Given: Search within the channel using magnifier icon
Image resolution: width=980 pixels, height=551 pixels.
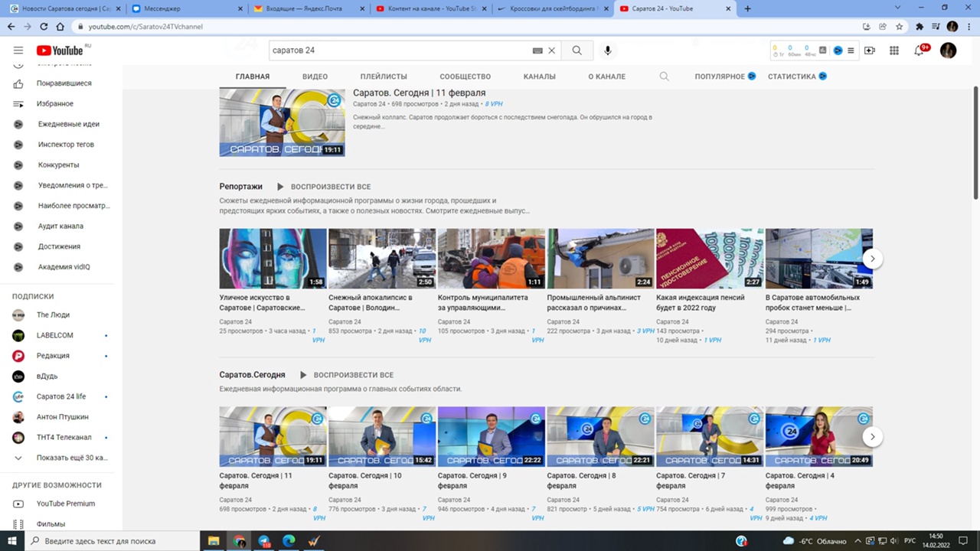Looking at the screenshot, I should (664, 77).
